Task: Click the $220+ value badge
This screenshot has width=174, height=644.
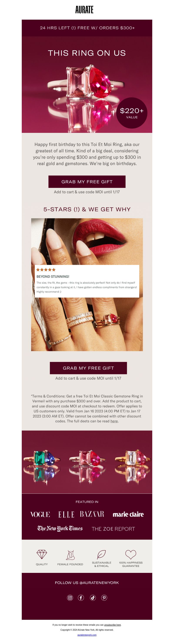Action: [x=132, y=113]
